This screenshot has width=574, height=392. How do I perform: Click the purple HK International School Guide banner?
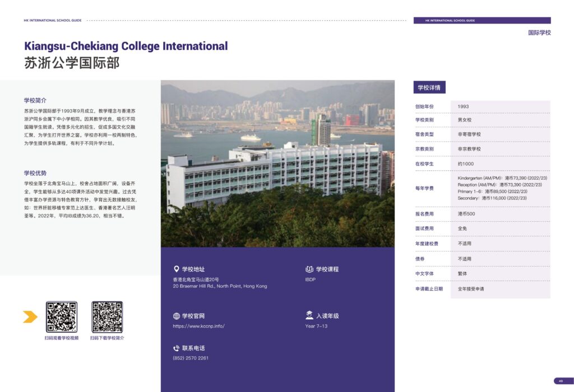tap(482, 21)
